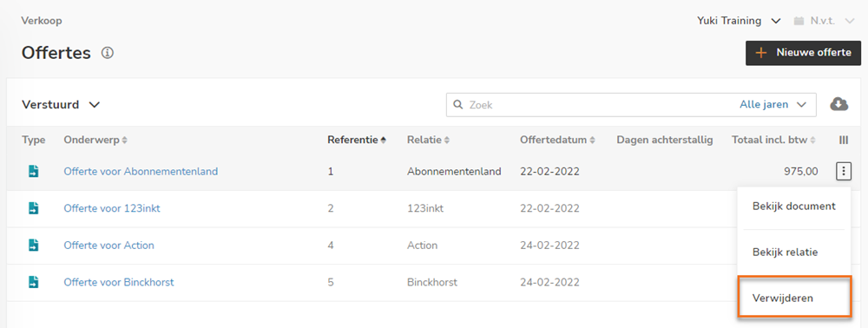Click document icon of Action offerte
Image resolution: width=868 pixels, height=328 pixels.
[x=33, y=245]
